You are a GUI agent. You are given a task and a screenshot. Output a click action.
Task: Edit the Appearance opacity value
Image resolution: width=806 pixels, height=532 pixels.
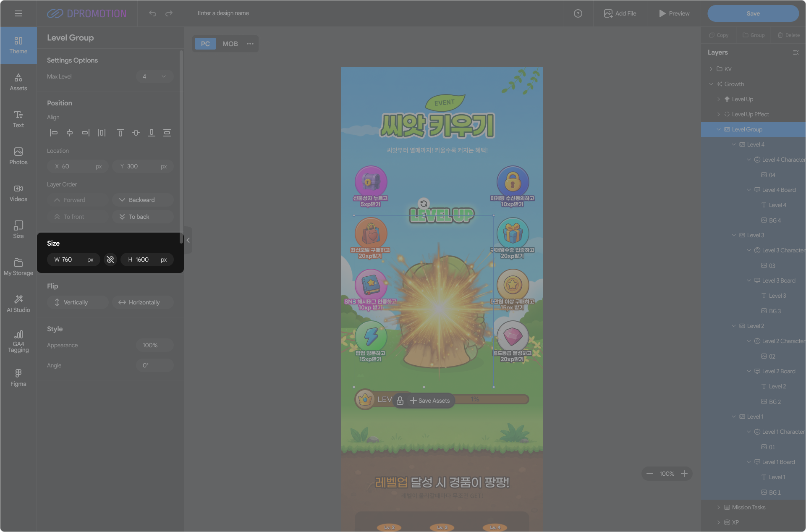point(154,345)
